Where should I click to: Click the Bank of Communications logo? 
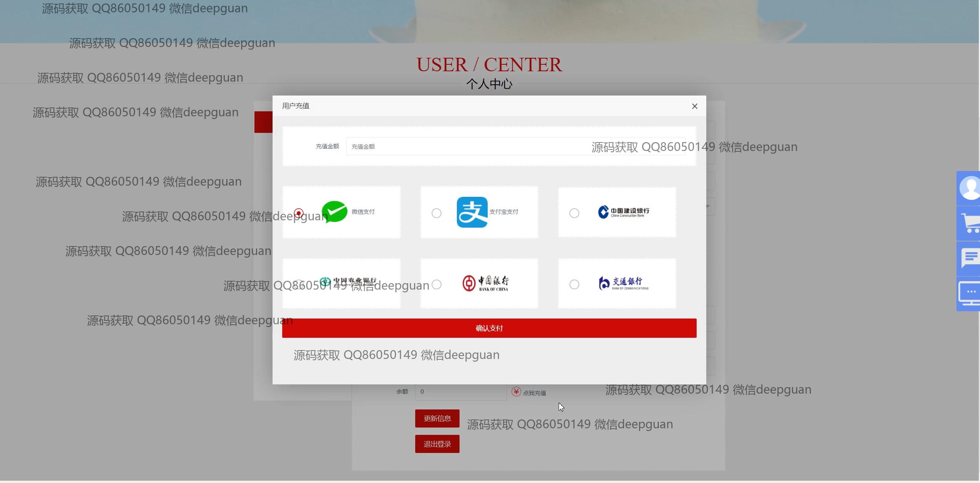[x=623, y=283]
